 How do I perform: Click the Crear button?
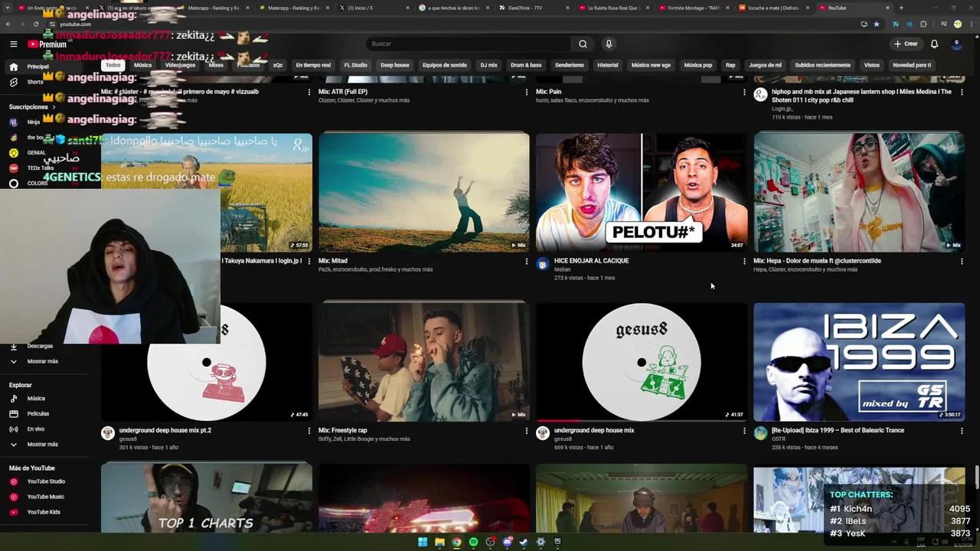coord(906,44)
